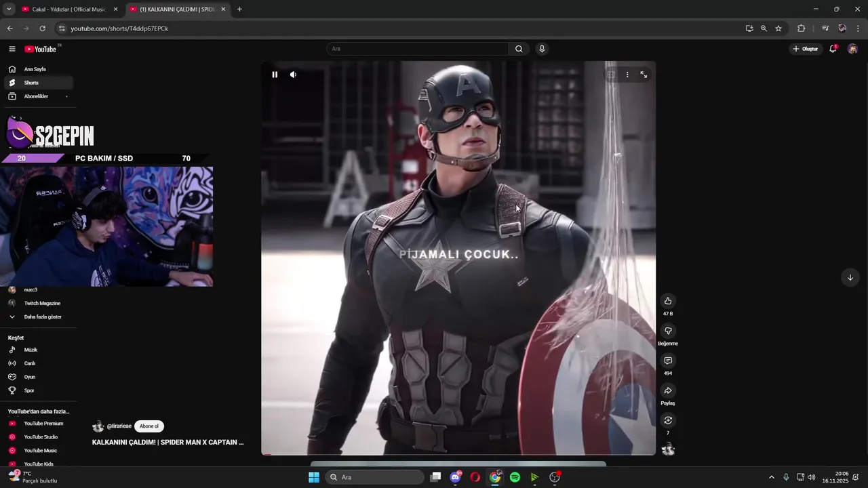Screen dimensions: 868x488
Task: Go to the next Short with down arrow
Action: click(850, 277)
